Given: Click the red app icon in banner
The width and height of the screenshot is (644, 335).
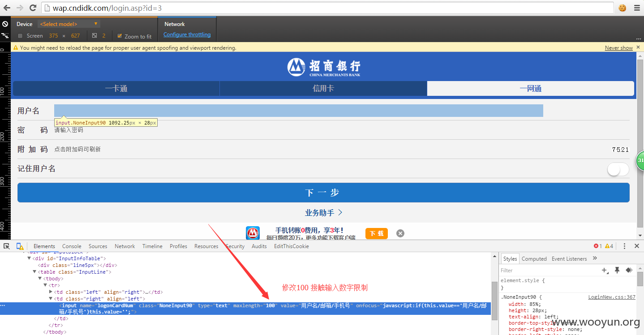Looking at the screenshot, I should coord(253,233).
